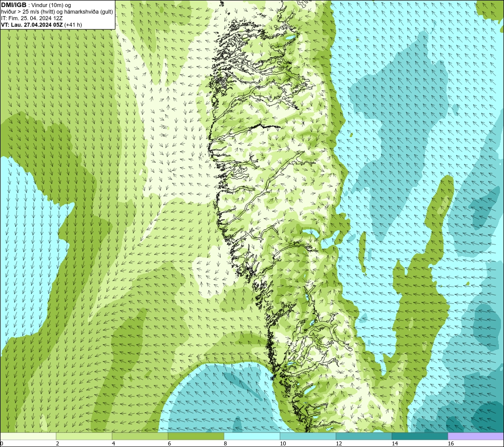Click the medium green 4–6 m/s legend swatch

coord(140,436)
